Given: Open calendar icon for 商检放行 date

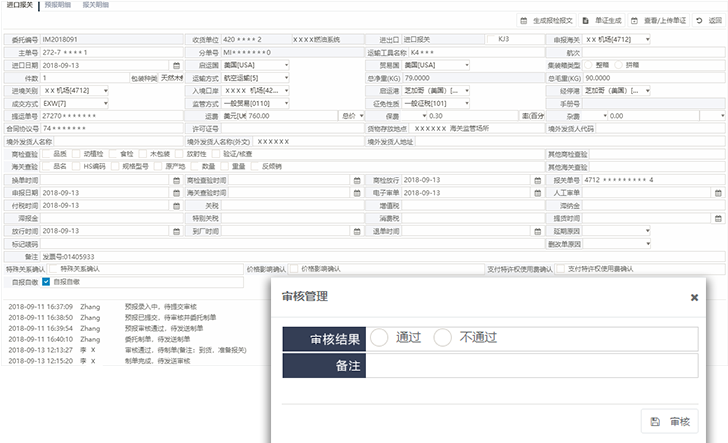Looking at the screenshot, I should point(538,180).
